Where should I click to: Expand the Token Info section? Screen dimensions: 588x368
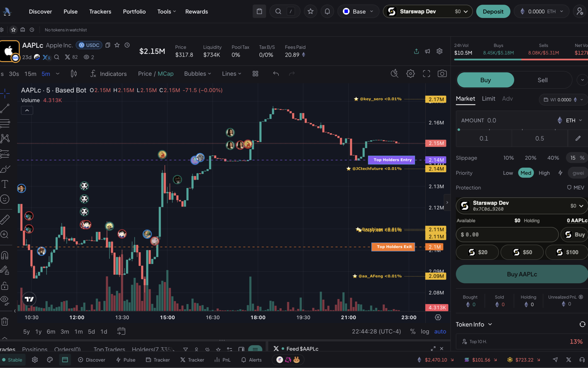[474, 324]
